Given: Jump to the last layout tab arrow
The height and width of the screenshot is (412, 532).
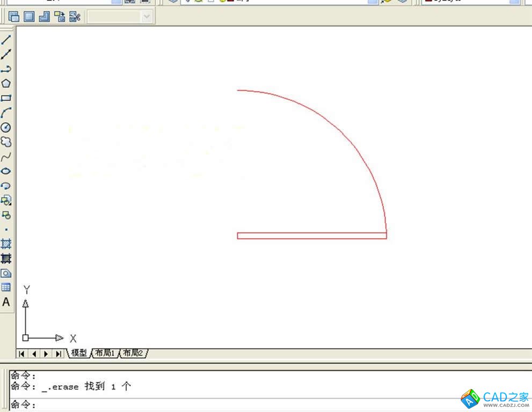Looking at the screenshot, I should point(58,354).
